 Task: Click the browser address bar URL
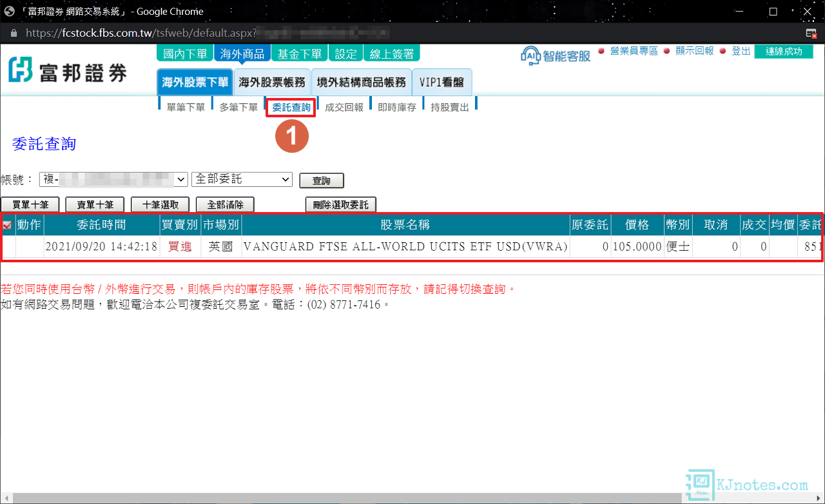click(206, 32)
